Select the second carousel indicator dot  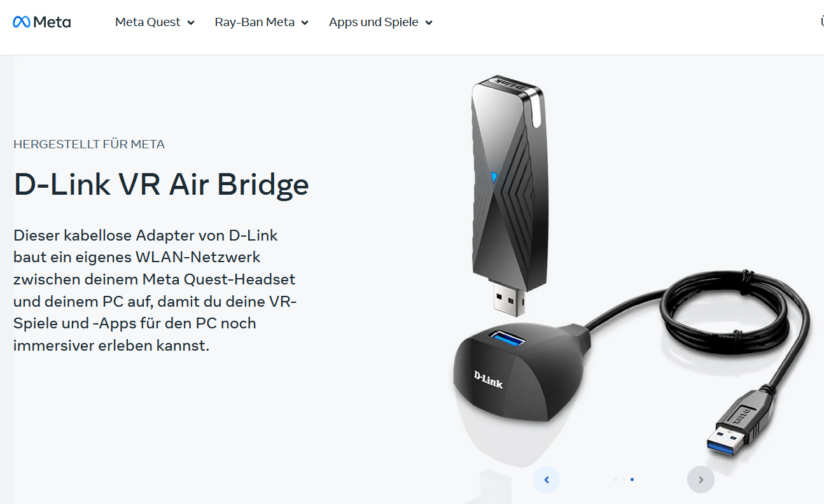623,479
